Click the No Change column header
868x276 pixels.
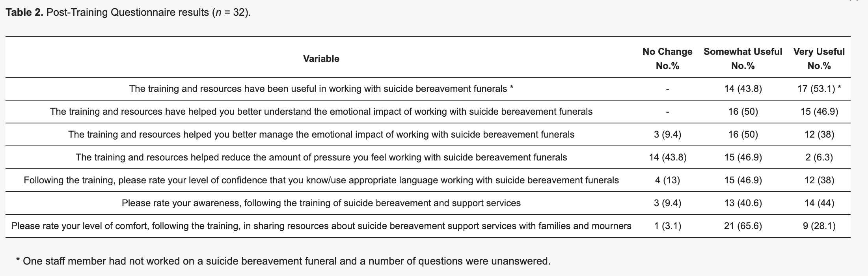coord(667,59)
